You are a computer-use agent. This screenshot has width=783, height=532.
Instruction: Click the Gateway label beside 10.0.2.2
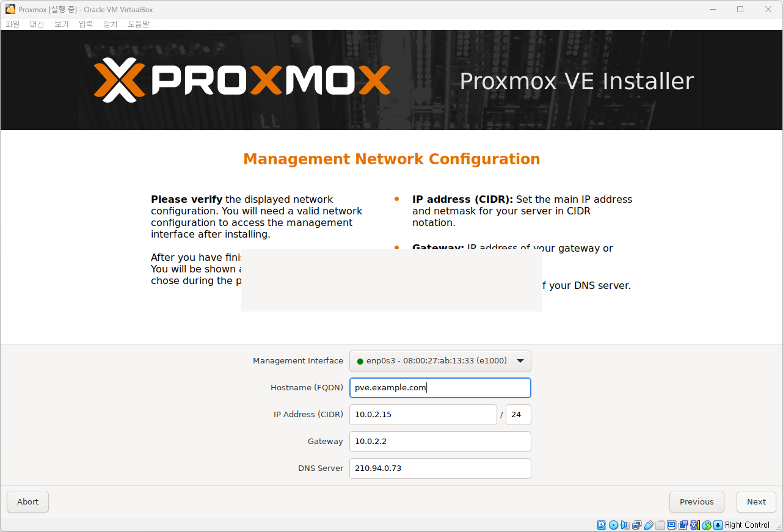click(x=326, y=441)
